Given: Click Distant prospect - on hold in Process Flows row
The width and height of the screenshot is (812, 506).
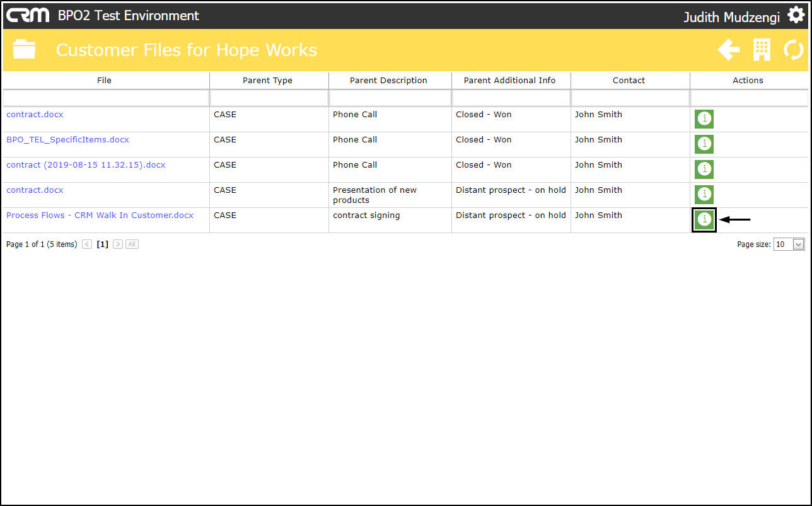Looking at the screenshot, I should [511, 216].
